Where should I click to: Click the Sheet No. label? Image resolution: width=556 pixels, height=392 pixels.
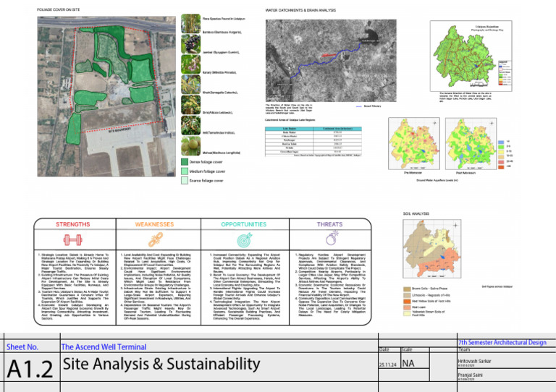coord(22,347)
